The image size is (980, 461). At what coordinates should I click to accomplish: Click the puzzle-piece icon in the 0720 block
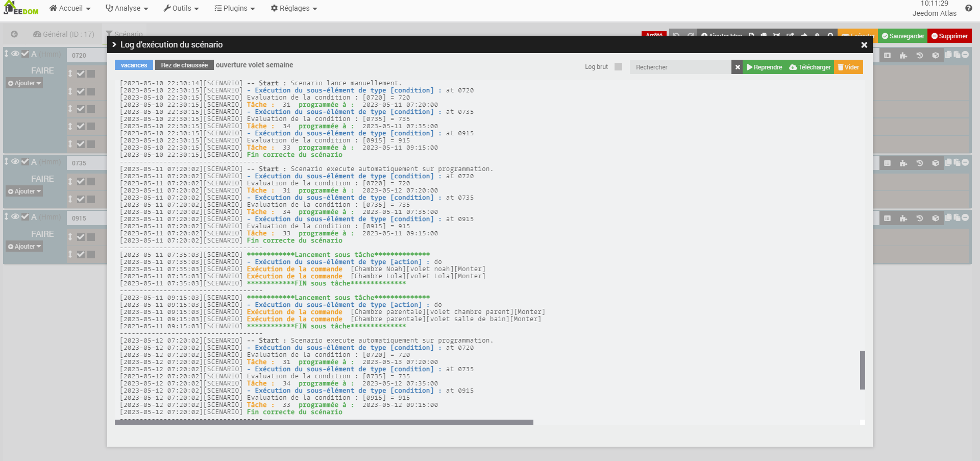pos(903,55)
